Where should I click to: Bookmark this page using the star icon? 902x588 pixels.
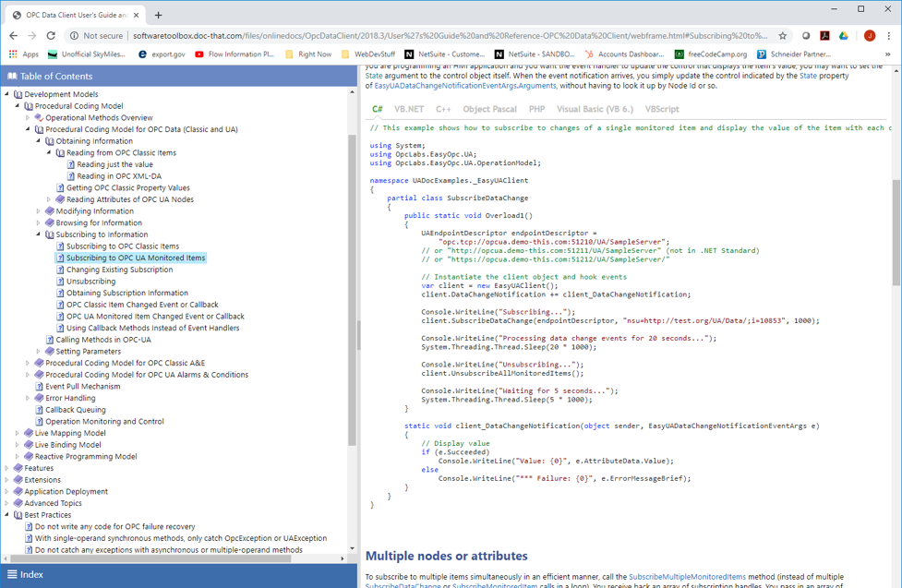point(783,36)
